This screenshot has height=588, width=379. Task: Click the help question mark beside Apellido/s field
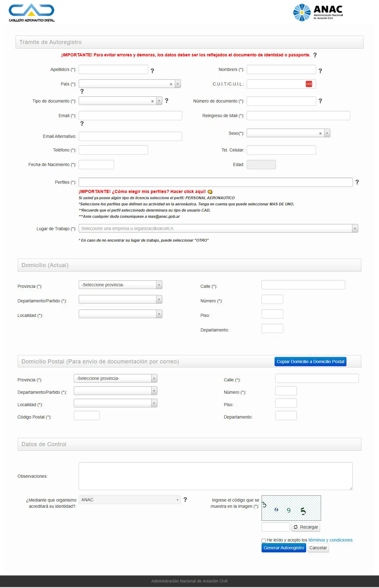[x=152, y=71]
